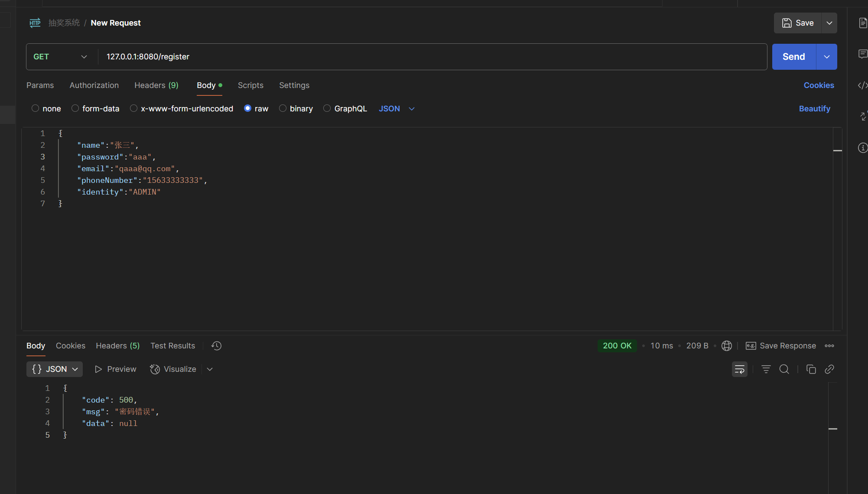Viewport: 868px width, 494px height.
Task: Open the code snippet sidebar icon
Action: [862, 85]
